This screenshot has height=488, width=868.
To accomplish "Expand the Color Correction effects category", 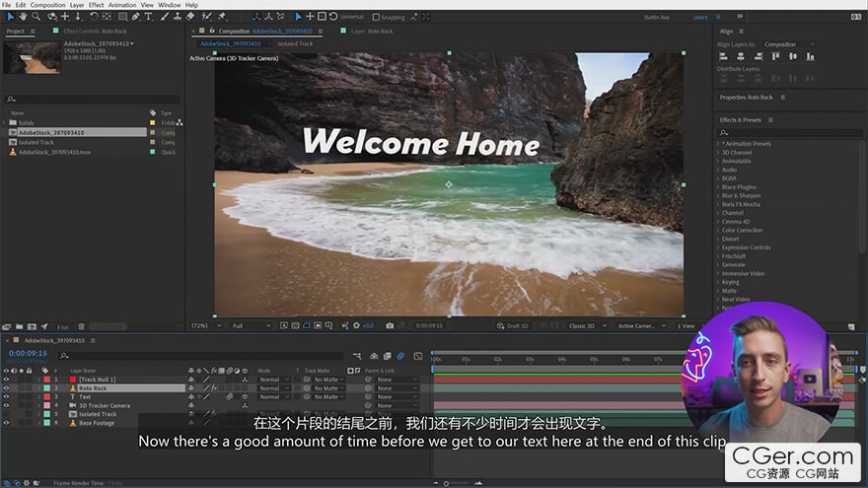I will click(742, 231).
